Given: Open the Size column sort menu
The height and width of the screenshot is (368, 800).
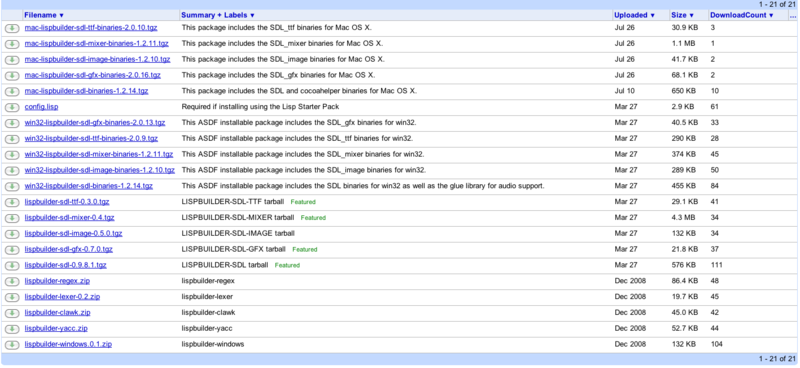Looking at the screenshot, I should 683,15.
